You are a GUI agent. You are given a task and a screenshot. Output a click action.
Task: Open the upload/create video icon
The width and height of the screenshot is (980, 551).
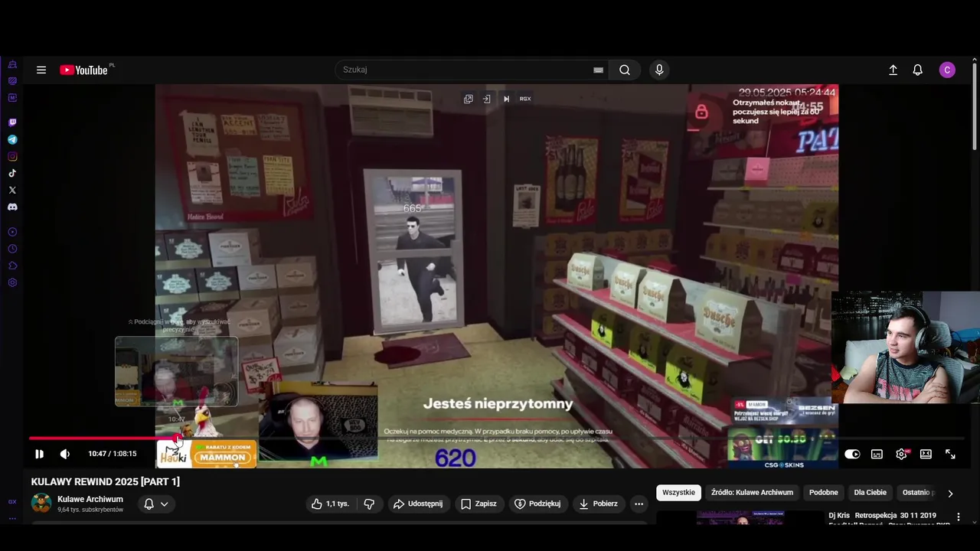pyautogui.click(x=893, y=70)
